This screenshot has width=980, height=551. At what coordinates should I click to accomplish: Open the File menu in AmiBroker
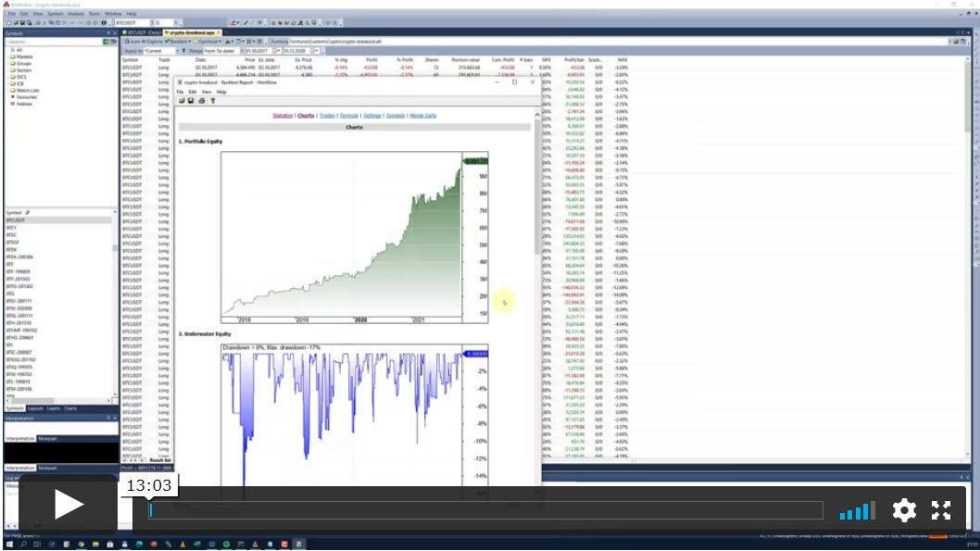click(x=12, y=13)
